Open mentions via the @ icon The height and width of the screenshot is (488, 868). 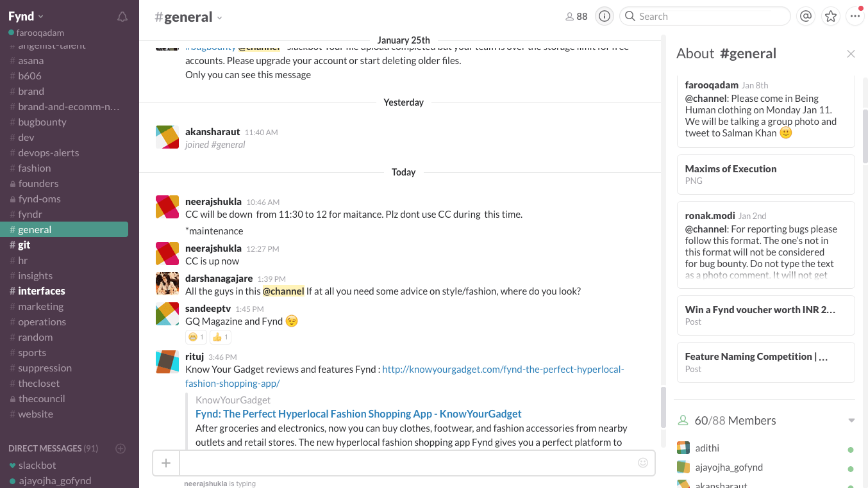click(806, 17)
